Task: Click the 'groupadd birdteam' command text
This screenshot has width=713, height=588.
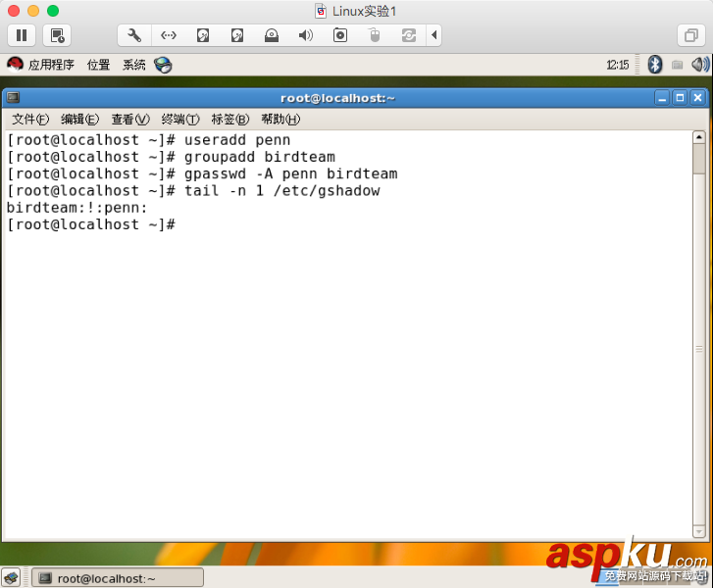Action: click(x=260, y=157)
